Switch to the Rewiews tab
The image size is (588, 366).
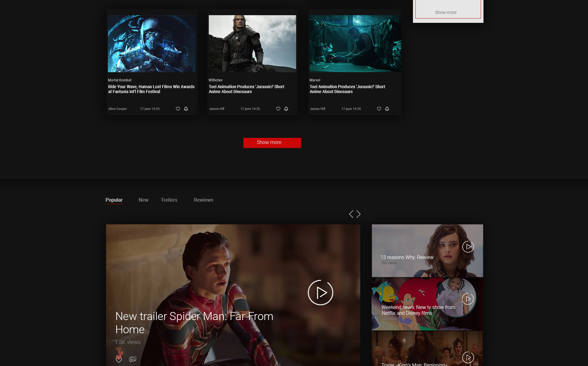204,200
